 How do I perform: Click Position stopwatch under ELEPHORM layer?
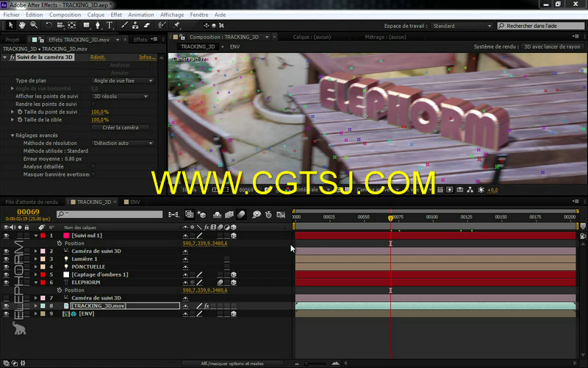[x=60, y=290]
